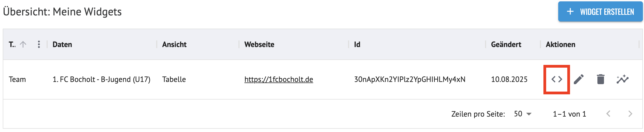Image resolution: width=644 pixels, height=132 pixels.
Task: Click the WIDGET ERSTELLEN button
Action: [x=600, y=12]
